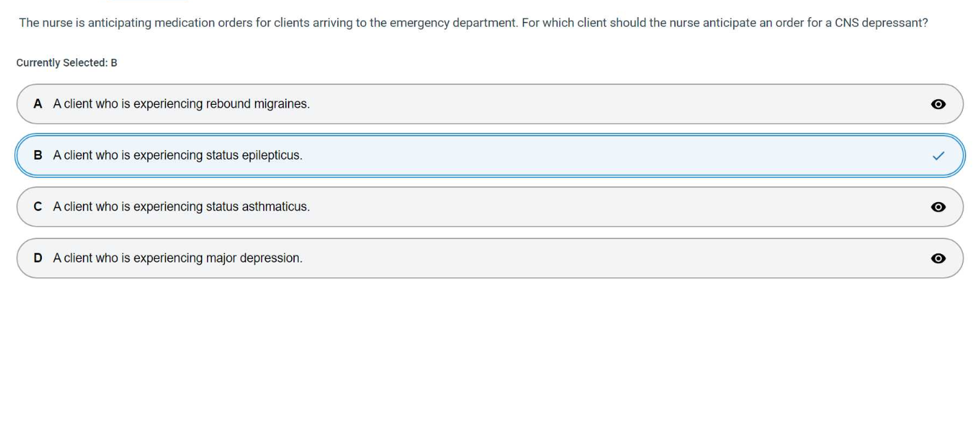980x433 pixels.
Task: Toggle the eye icon for status asthmaticus answer
Action: (x=938, y=207)
